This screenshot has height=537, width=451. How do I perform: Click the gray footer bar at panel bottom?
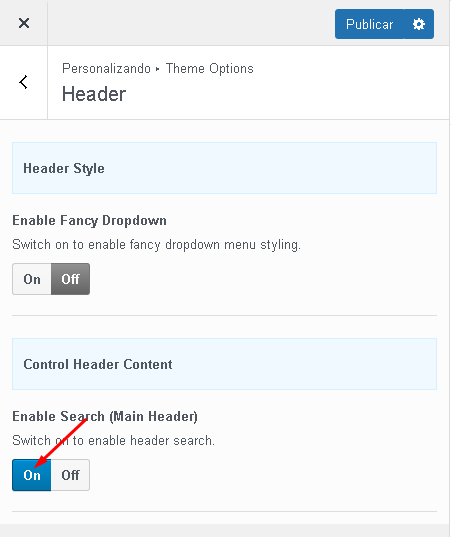tap(224, 530)
